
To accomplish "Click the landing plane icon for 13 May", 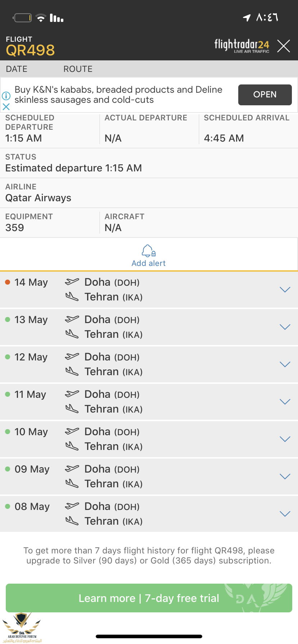I will pos(72,334).
